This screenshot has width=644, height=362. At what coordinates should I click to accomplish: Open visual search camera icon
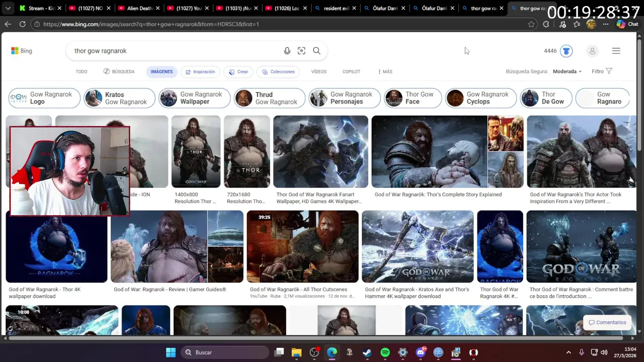tap(301, 51)
